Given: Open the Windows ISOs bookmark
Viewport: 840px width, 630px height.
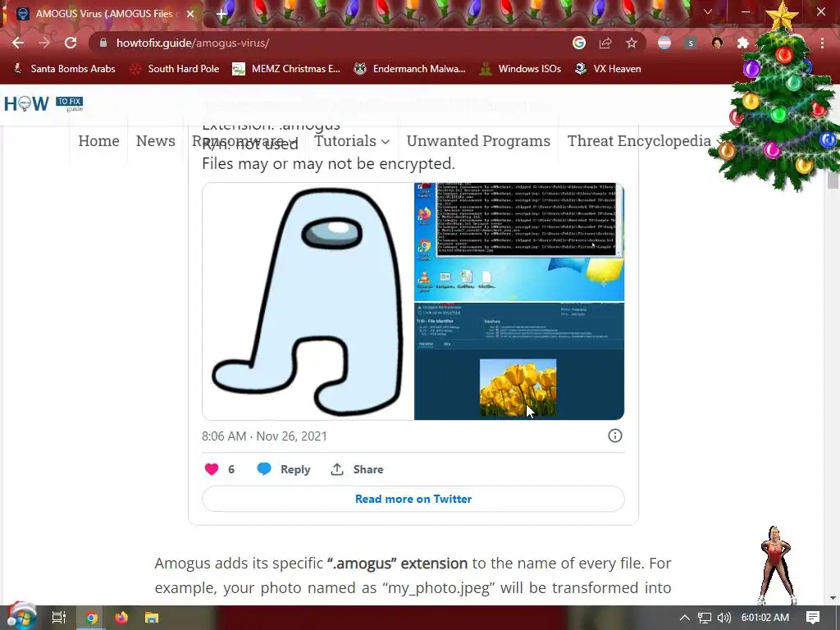Looking at the screenshot, I should tap(520, 69).
